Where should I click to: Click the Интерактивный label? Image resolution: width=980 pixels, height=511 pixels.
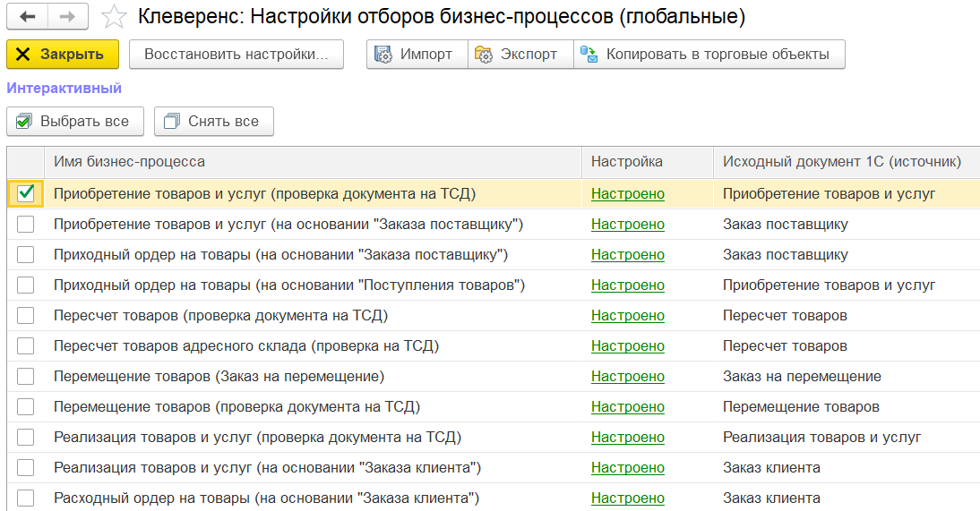(x=64, y=88)
